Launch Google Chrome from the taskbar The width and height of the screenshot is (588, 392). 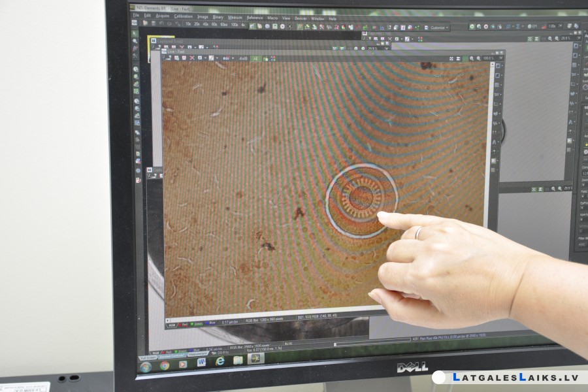(164, 366)
